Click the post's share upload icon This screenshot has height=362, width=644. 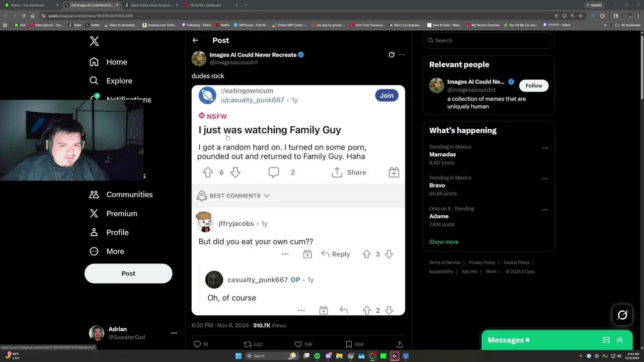[399, 344]
